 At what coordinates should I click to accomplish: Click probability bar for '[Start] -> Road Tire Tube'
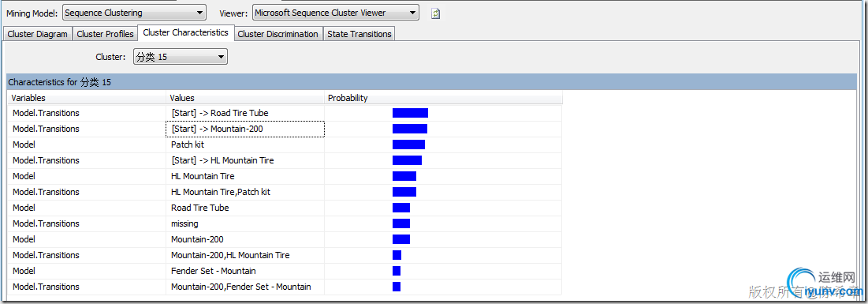[x=410, y=113]
